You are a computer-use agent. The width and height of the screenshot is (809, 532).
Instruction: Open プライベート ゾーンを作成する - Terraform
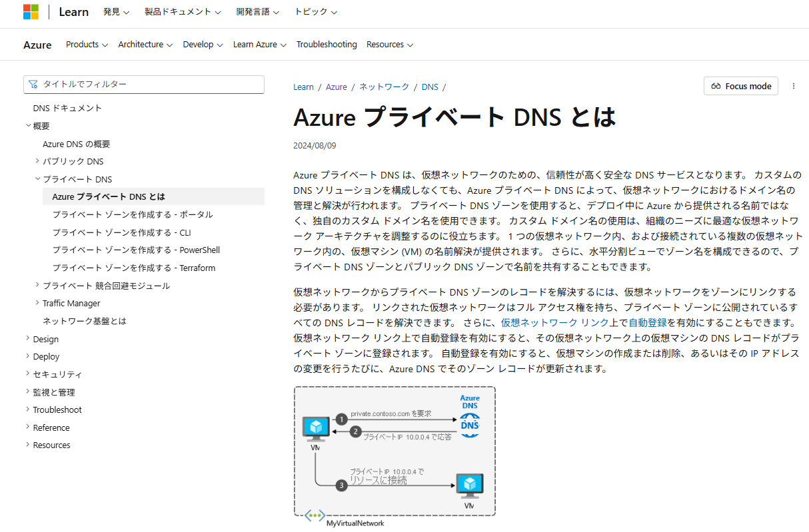(x=134, y=268)
